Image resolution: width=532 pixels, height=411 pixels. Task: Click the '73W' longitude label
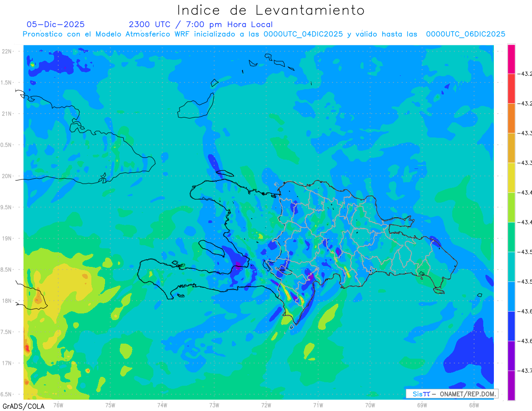pos(214,405)
